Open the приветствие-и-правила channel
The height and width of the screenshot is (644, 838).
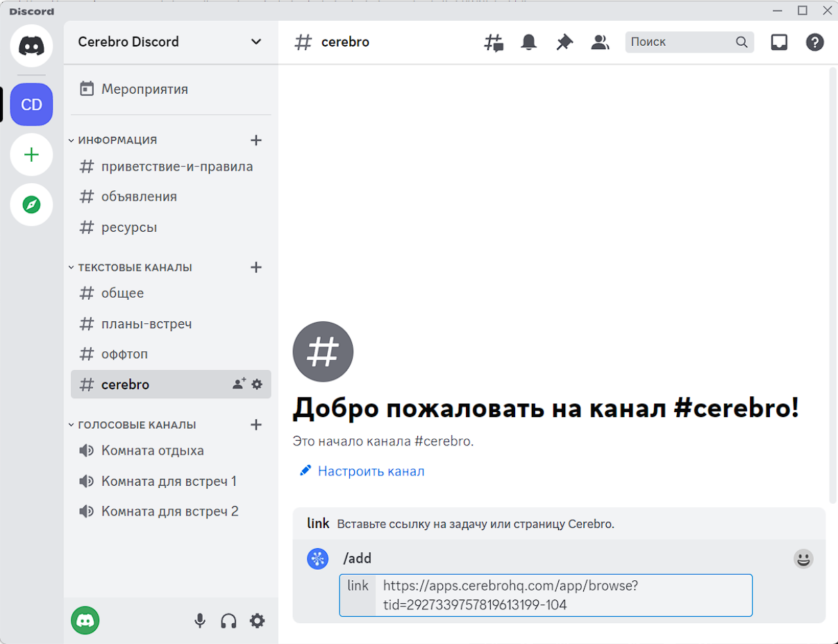(171, 167)
